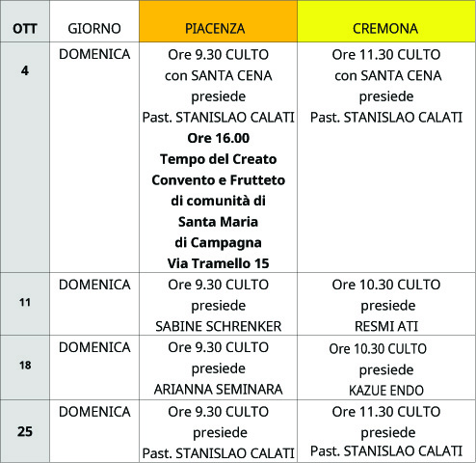Click 'Ore 11.30 CULTO' in the row for the 25th

[x=386, y=412]
